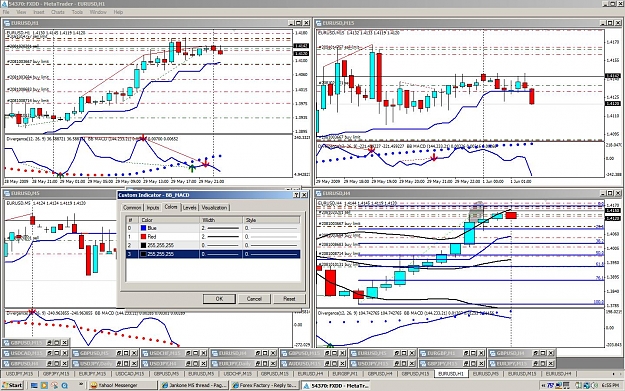
Task: Click the black color swatch in row 2
Action: [143, 246]
